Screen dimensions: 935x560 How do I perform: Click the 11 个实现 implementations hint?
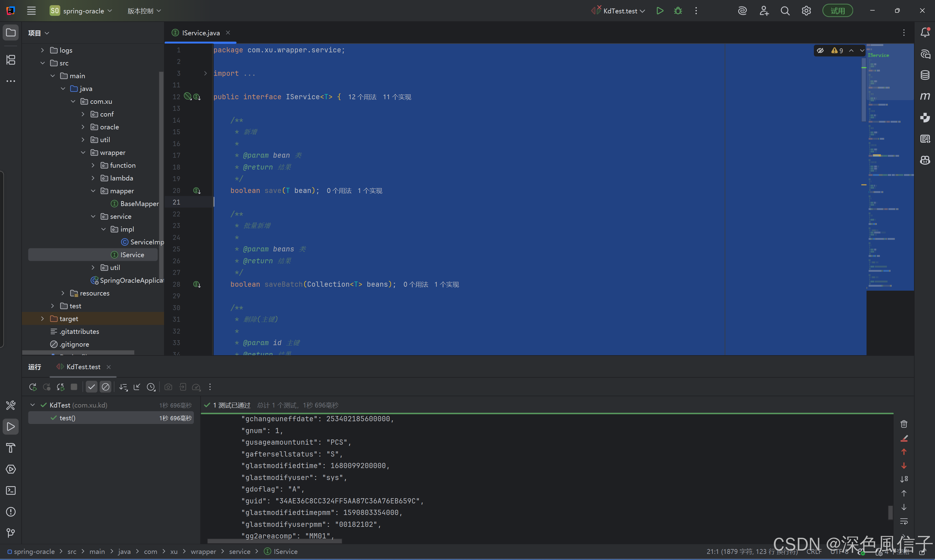click(x=397, y=97)
